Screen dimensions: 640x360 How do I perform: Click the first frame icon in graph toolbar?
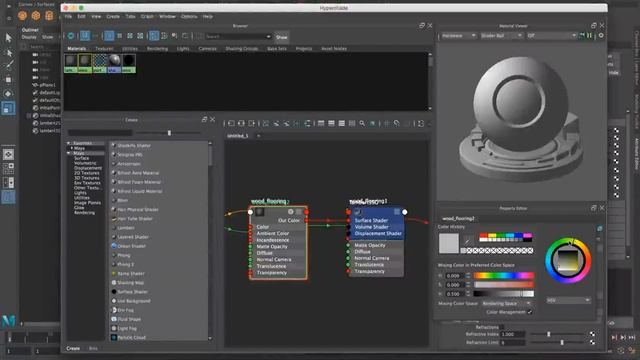(231, 123)
